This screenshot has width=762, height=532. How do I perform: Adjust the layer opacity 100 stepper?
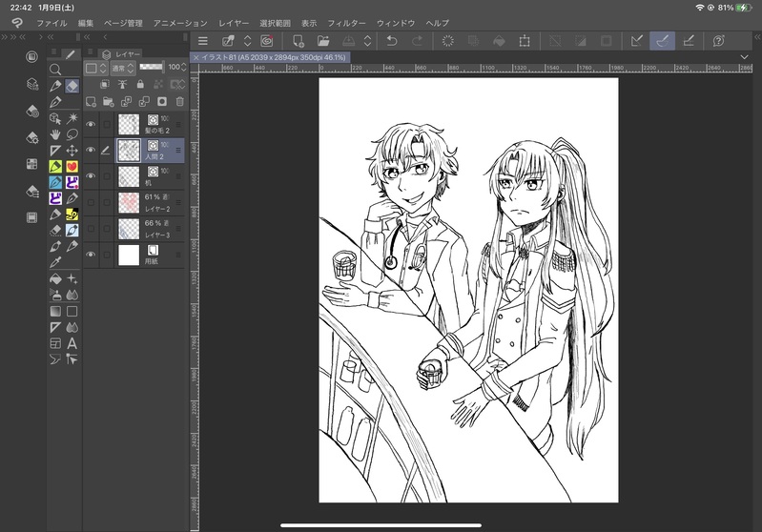(x=183, y=67)
